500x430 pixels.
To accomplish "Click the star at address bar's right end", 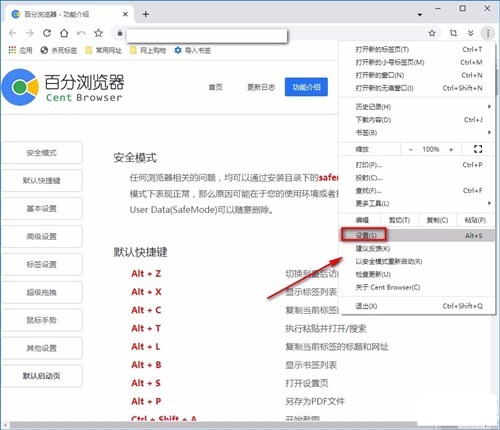I will pos(432,33).
